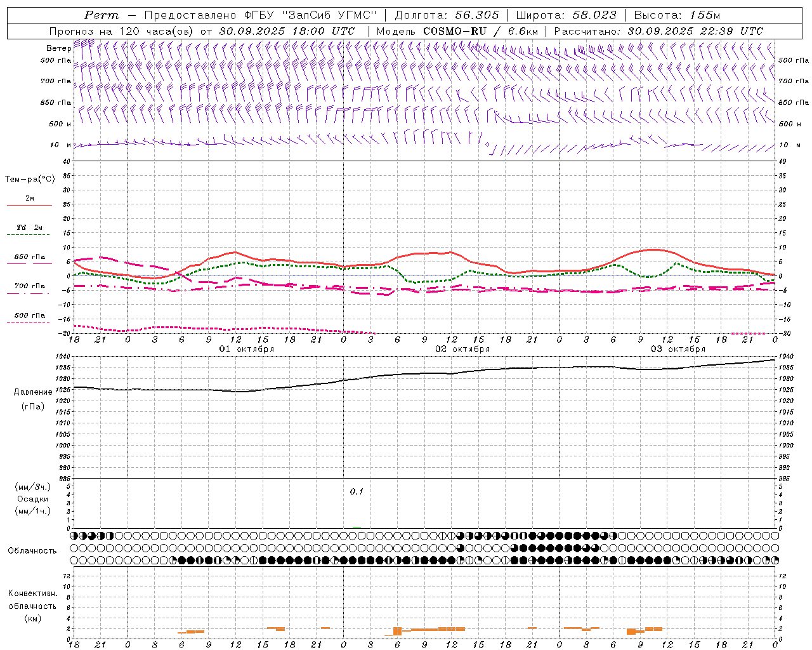Click the Облачность row label
This screenshot has width=812, height=650.
pos(32,551)
